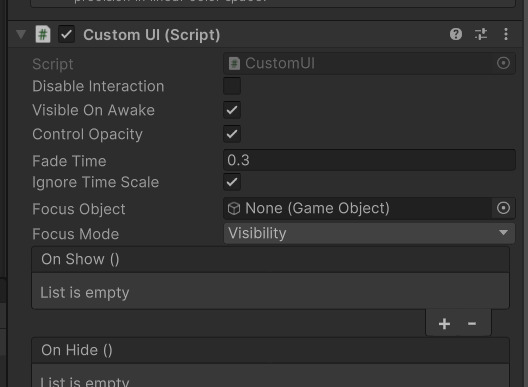Click the C# script icon in header

(43, 34)
